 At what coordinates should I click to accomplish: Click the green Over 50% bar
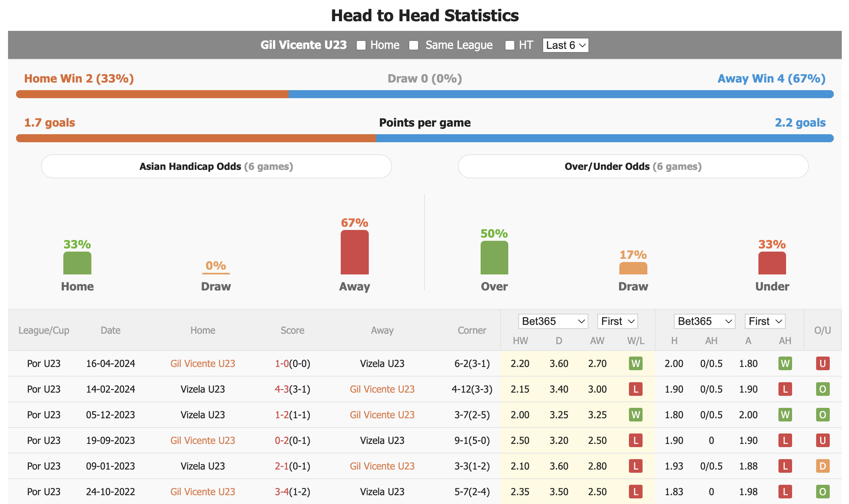(x=494, y=258)
